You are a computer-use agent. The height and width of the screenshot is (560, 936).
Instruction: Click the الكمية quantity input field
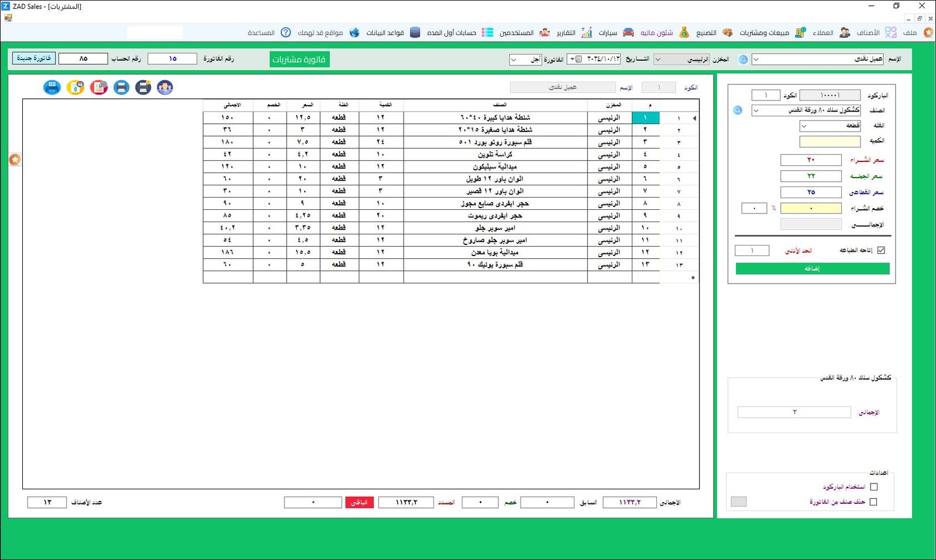point(830,141)
